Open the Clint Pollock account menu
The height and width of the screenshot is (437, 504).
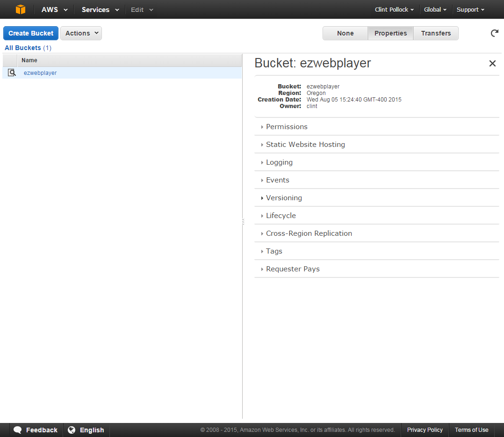[x=394, y=10]
